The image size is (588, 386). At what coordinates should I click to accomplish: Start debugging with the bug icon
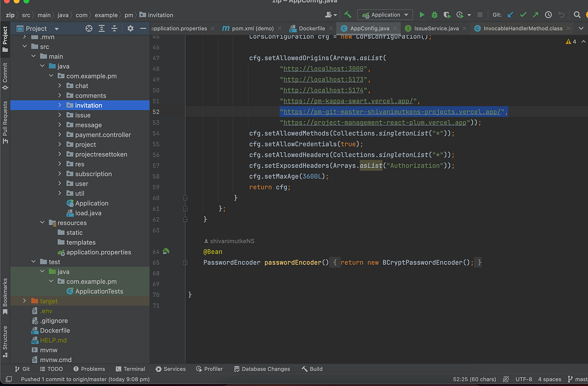coord(434,15)
